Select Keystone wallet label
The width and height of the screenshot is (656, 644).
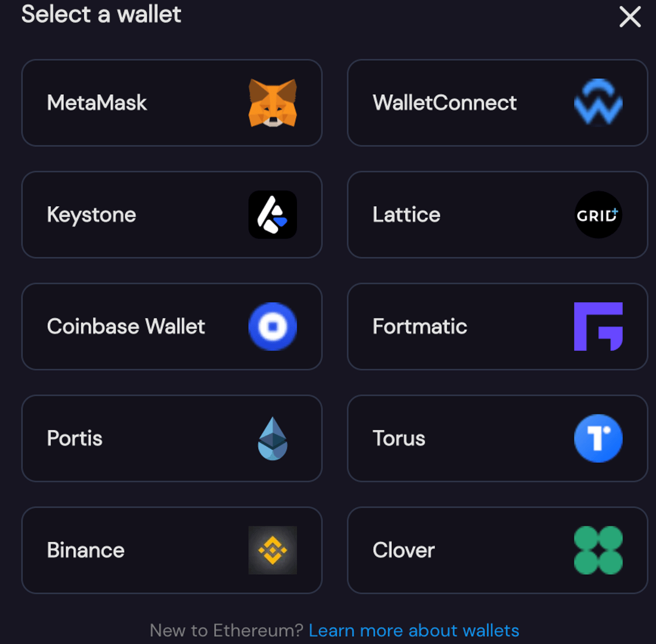91,215
